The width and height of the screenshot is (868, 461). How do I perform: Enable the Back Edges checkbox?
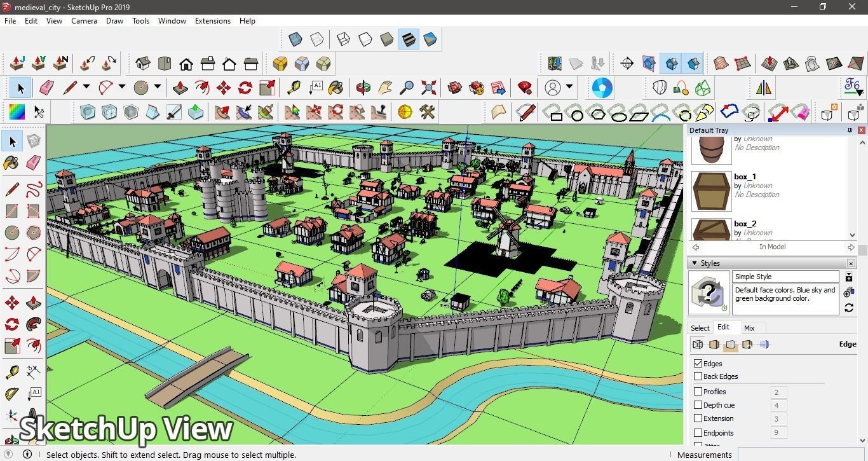click(698, 376)
